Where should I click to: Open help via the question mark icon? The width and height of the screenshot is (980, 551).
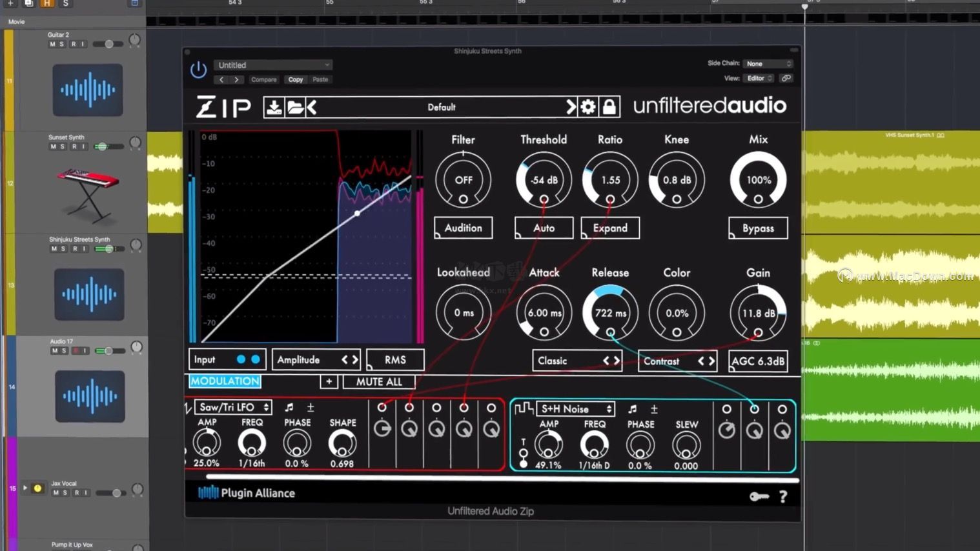pyautogui.click(x=783, y=496)
